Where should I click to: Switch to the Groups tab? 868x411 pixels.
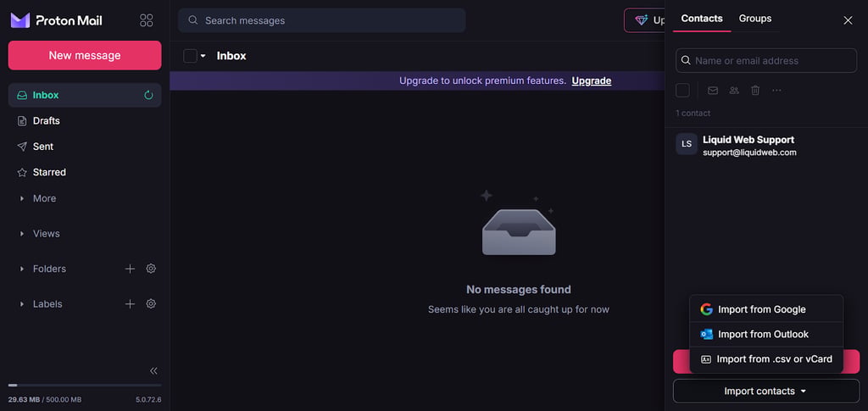click(755, 19)
